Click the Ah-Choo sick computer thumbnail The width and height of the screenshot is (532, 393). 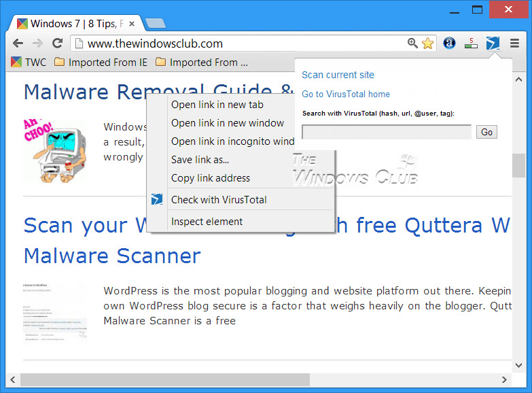point(55,151)
